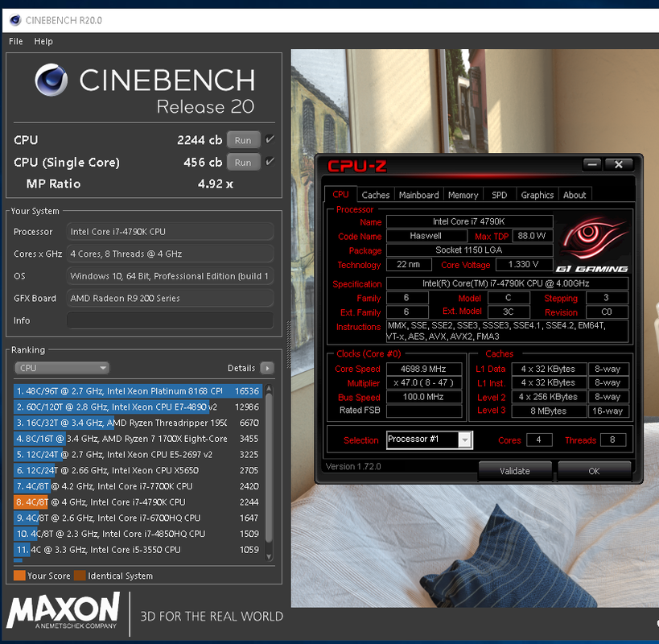Select ranking row Intel Core i7-7700K
This screenshot has width=659, height=644.
click(x=138, y=486)
